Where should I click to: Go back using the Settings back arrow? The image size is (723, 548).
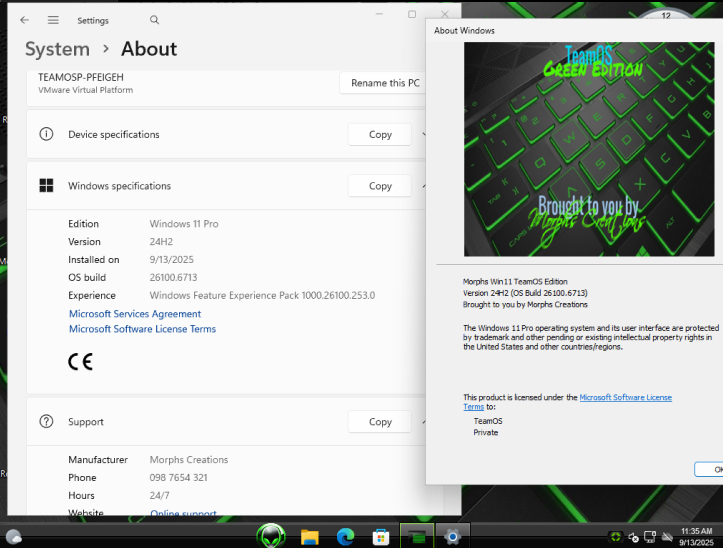point(24,20)
